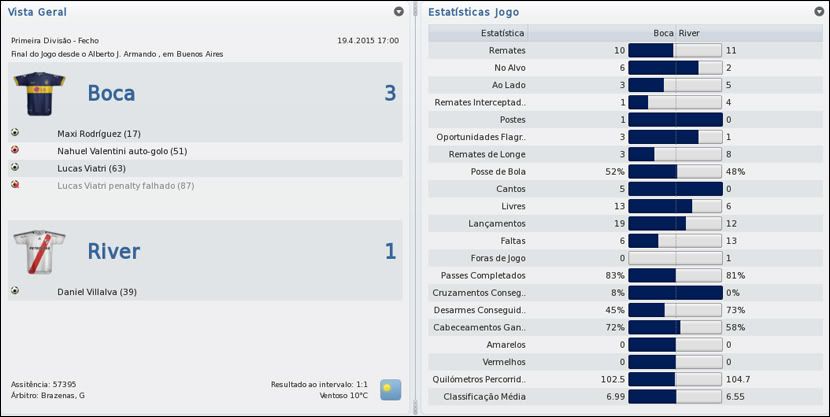Click the sunny weather icon
830x417 pixels.
(x=390, y=389)
